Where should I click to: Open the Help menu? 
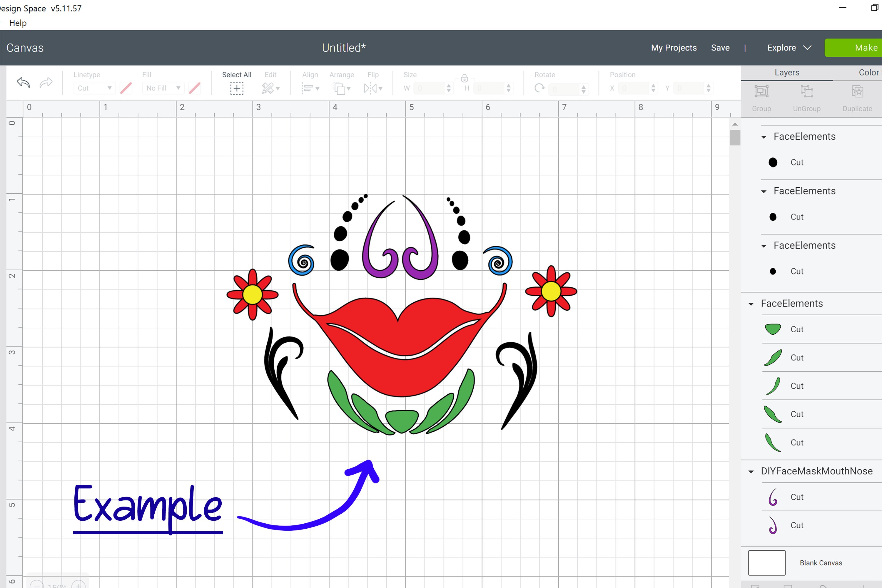(x=18, y=23)
